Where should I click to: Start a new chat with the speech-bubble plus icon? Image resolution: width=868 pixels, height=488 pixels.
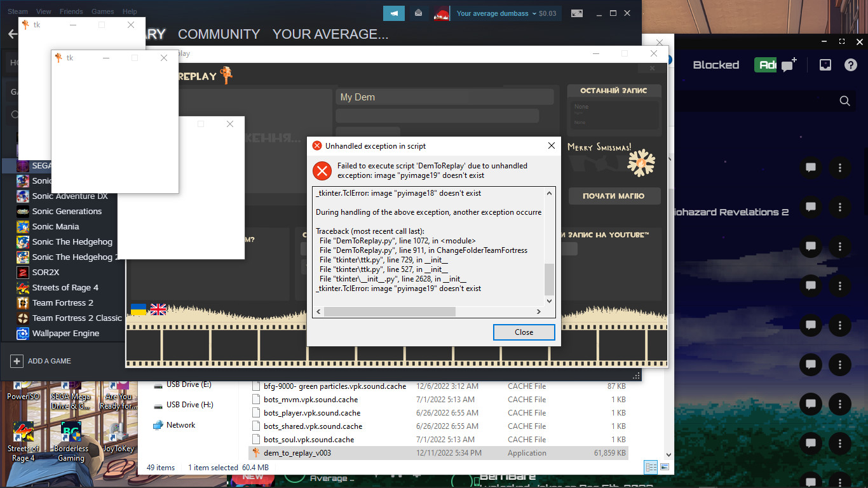click(788, 64)
